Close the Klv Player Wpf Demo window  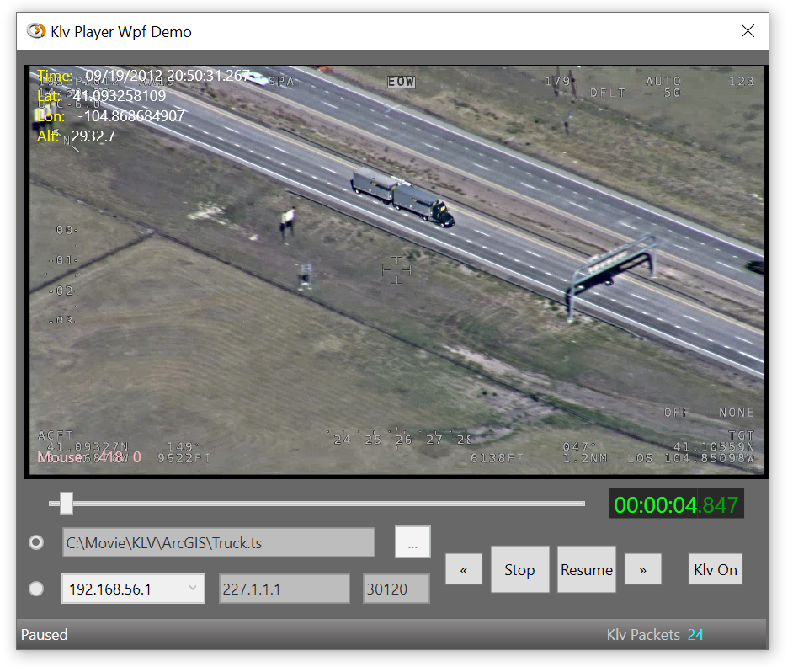[x=748, y=31]
